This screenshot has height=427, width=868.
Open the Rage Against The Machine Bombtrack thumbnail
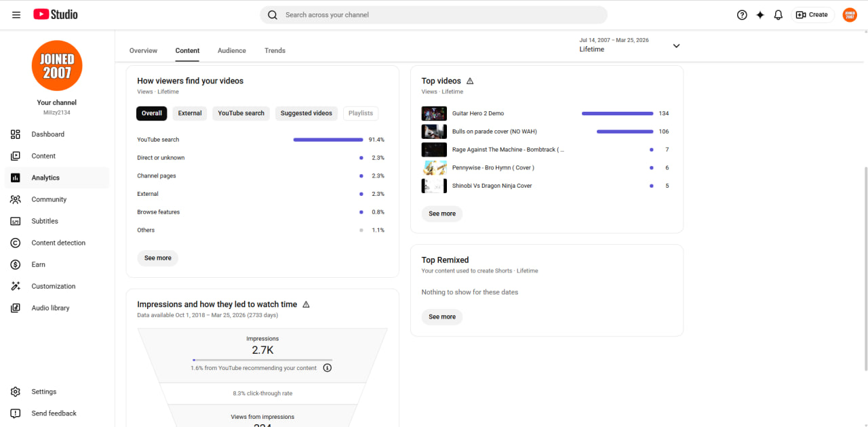[x=434, y=149]
